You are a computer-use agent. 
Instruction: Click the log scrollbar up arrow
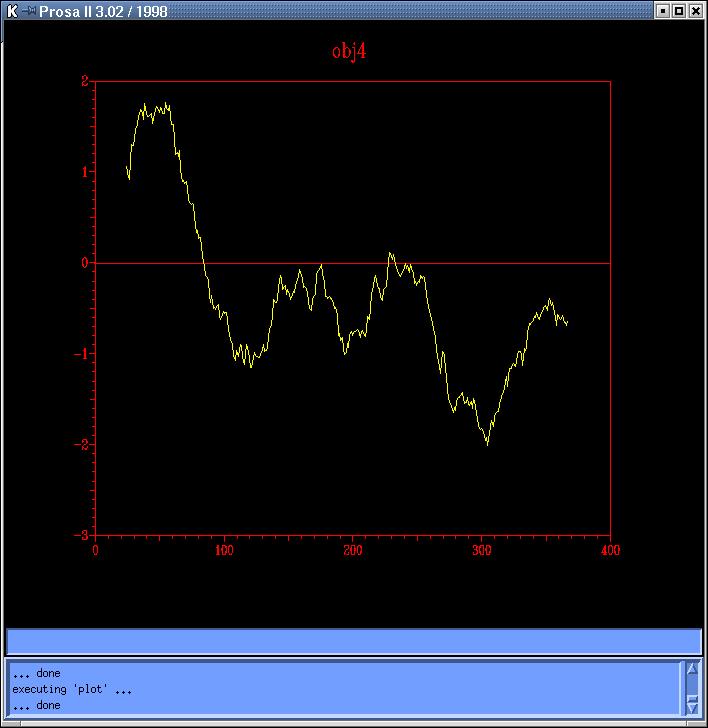pos(691,669)
